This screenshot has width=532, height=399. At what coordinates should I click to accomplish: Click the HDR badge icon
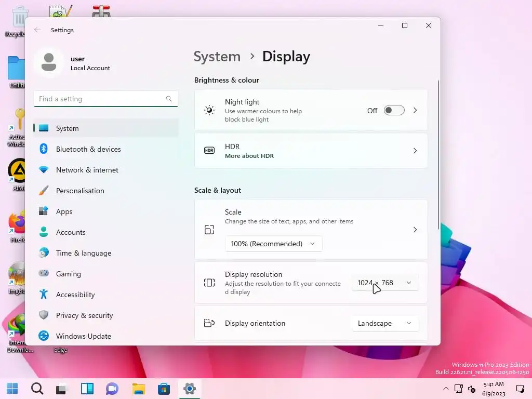tap(209, 150)
